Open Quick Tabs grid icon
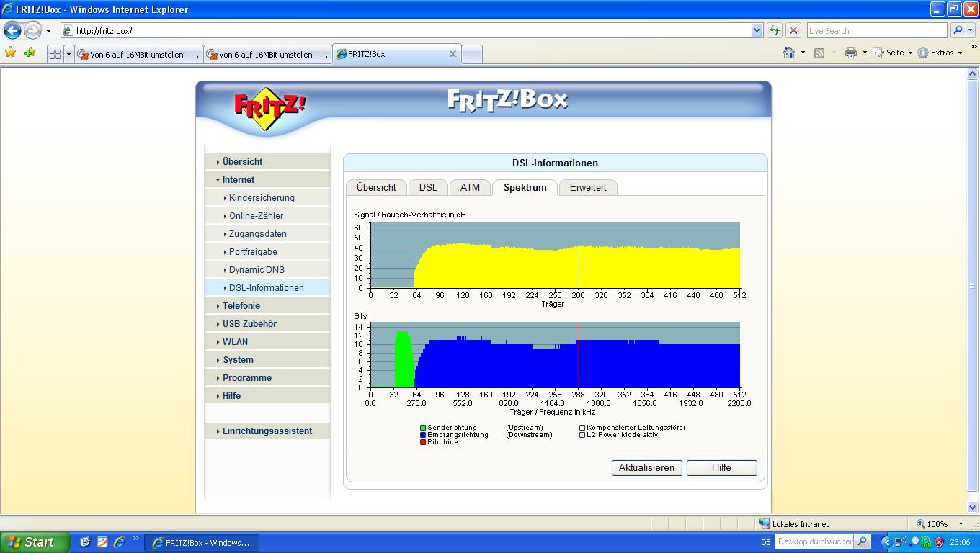The width and height of the screenshot is (980, 553). (x=55, y=54)
